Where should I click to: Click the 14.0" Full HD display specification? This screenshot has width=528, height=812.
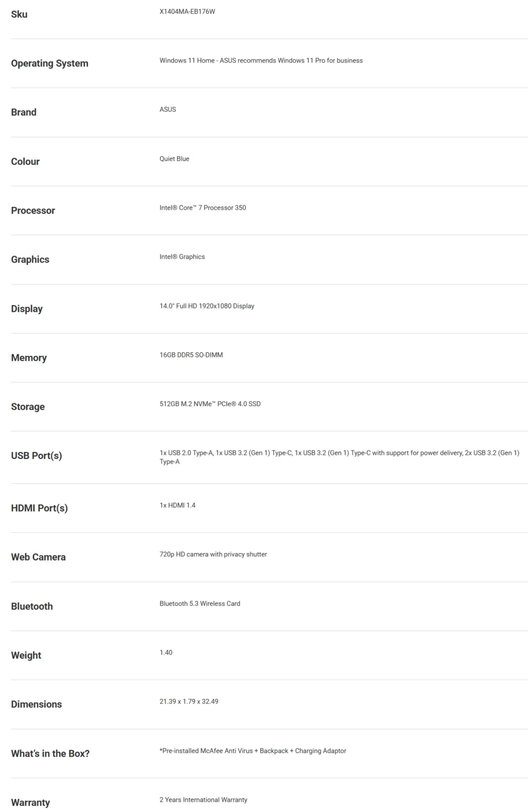click(x=207, y=306)
